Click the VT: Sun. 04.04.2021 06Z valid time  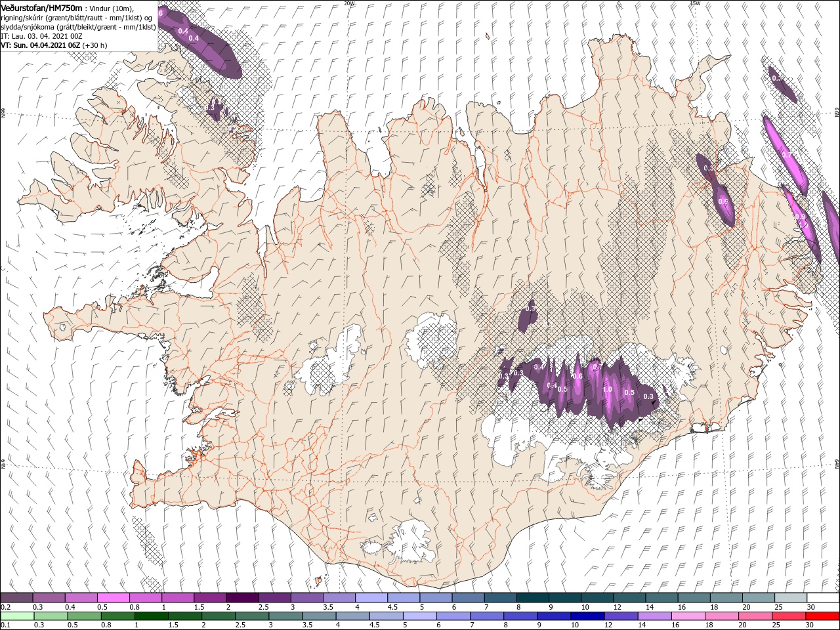pyautogui.click(x=40, y=45)
